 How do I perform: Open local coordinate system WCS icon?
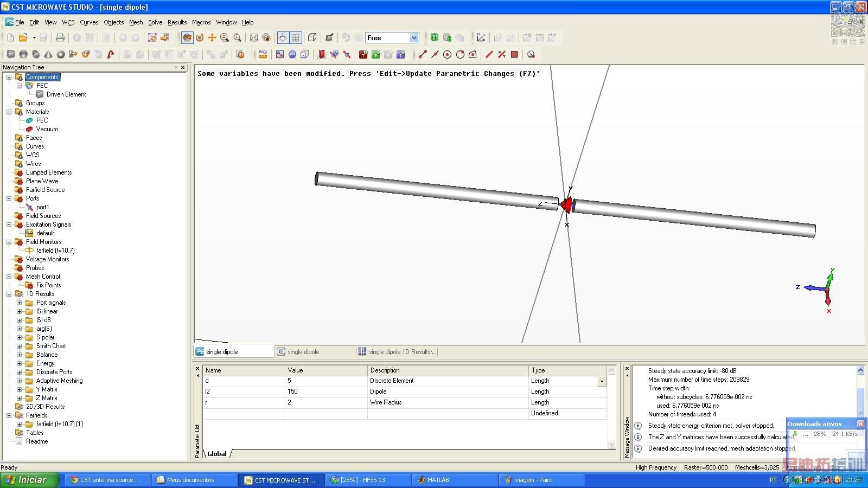point(481,37)
